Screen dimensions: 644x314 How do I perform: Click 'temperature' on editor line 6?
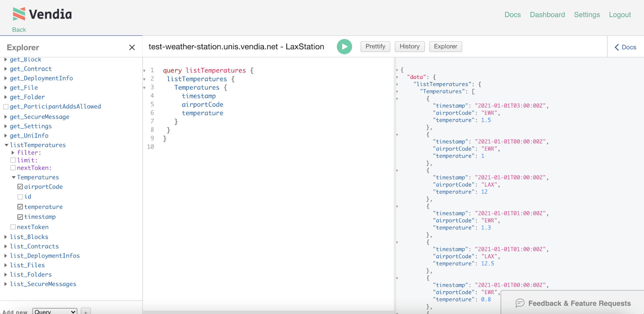click(x=203, y=113)
